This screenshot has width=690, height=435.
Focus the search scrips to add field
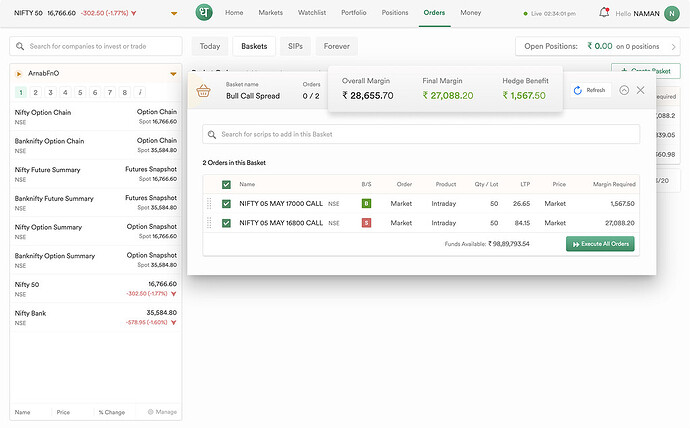(421, 134)
